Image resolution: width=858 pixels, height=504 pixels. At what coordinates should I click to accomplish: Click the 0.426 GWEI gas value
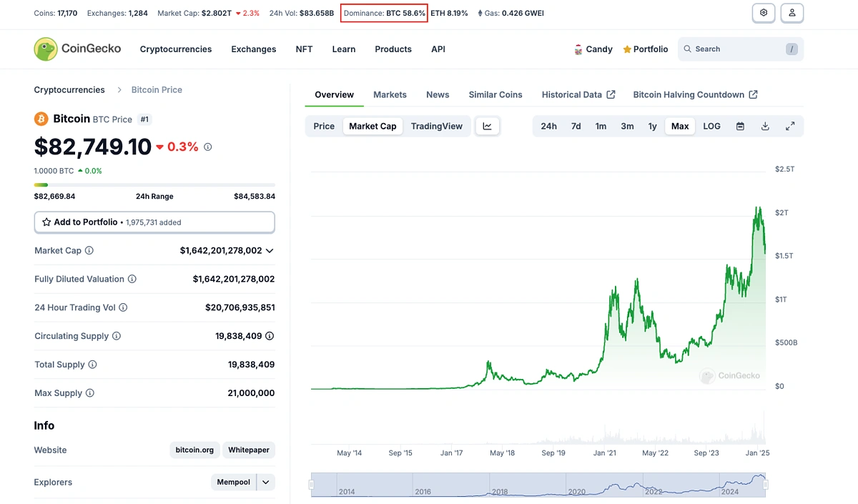tap(523, 13)
